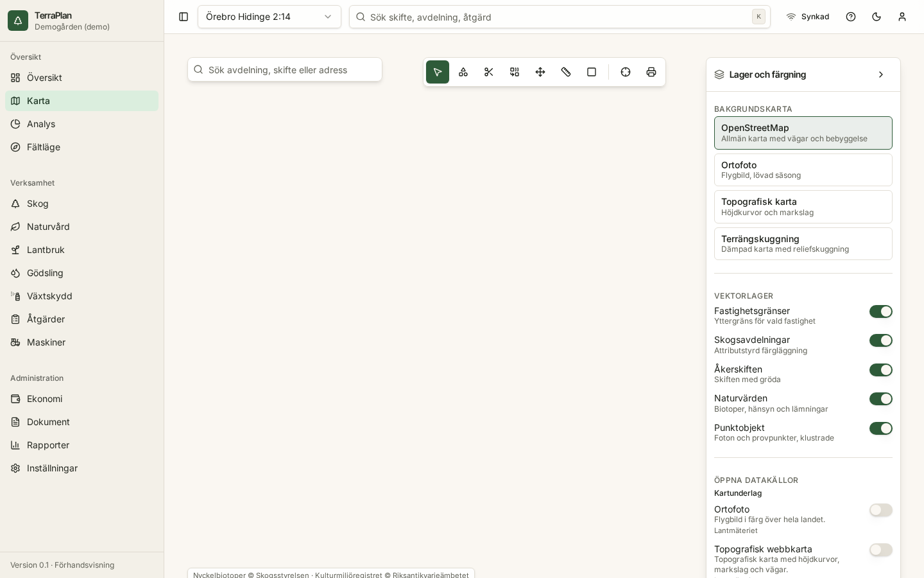Image resolution: width=924 pixels, height=578 pixels.
Task: Click the layers icon beside Lager och färgning
Action: click(719, 74)
